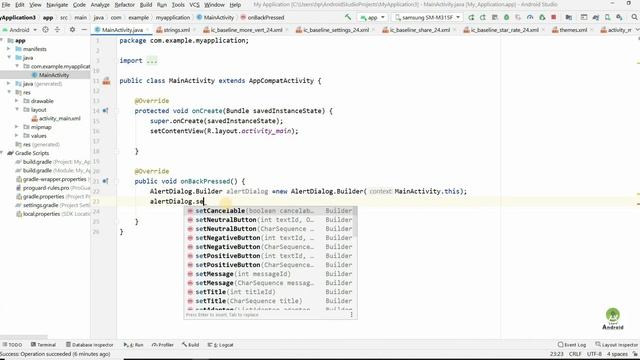Click the Project Structure icon in the toolbar
Image resolution: width=640 pixels, height=360 pixels.
pyautogui.click(x=568, y=18)
